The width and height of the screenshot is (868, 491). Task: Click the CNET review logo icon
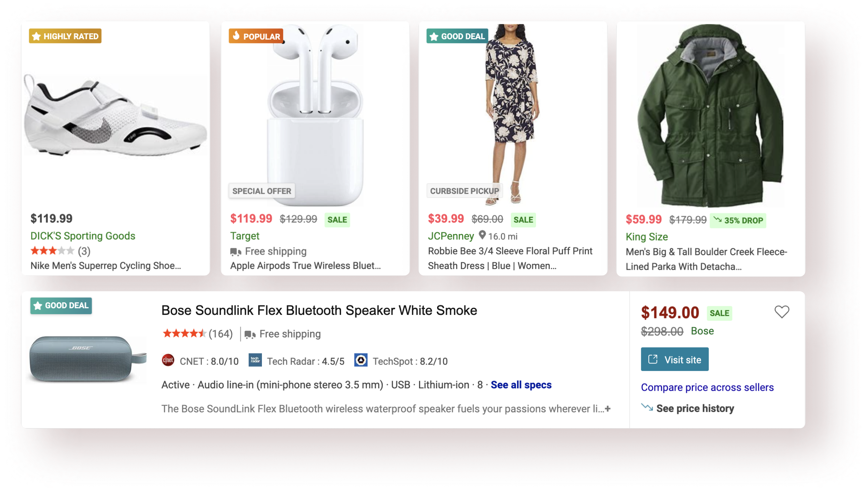(168, 360)
